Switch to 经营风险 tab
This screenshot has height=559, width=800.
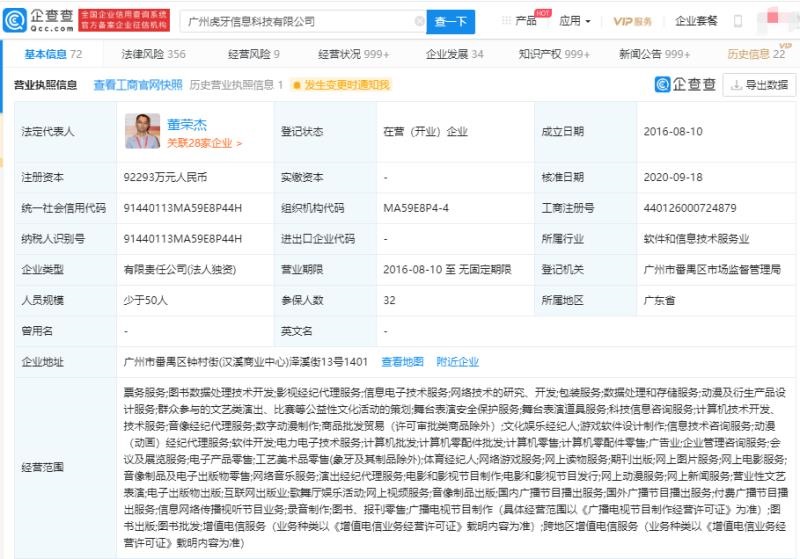pyautogui.click(x=254, y=54)
